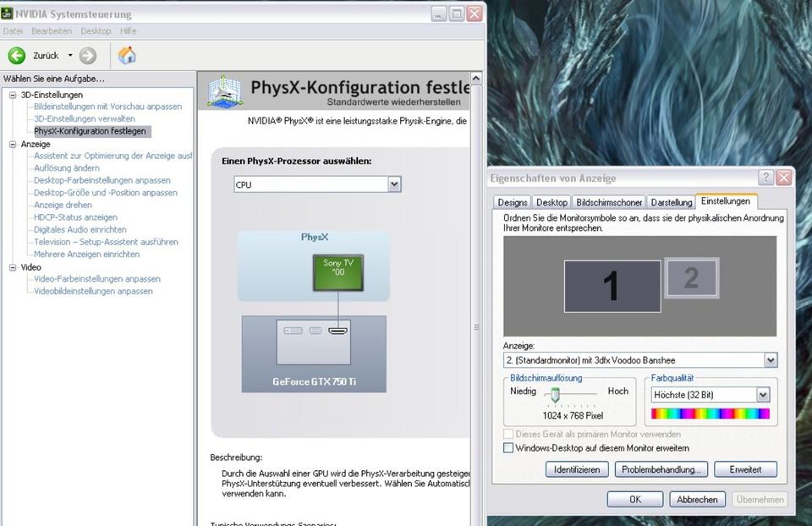Select the Sony TV monitor icon
812x526 pixels.
click(x=338, y=272)
